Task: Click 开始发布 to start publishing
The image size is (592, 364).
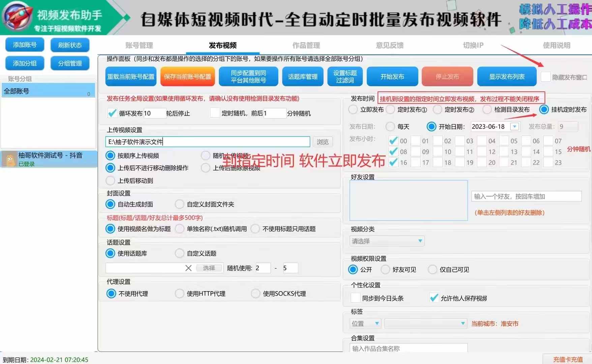Action: [x=392, y=77]
